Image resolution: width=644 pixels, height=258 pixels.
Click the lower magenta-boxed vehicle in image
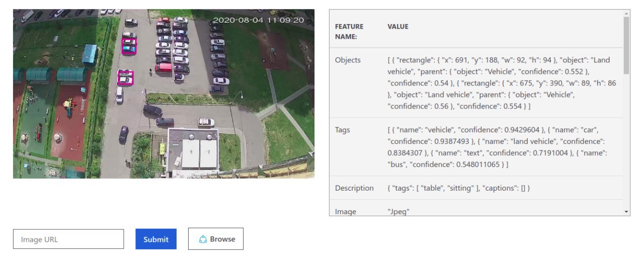click(x=125, y=77)
